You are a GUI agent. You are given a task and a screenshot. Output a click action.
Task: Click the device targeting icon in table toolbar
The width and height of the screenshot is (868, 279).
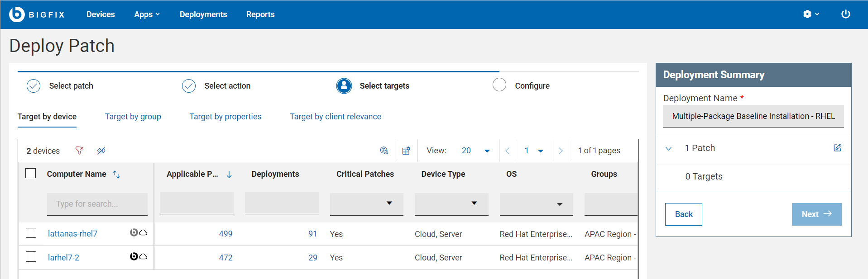pyautogui.click(x=384, y=151)
